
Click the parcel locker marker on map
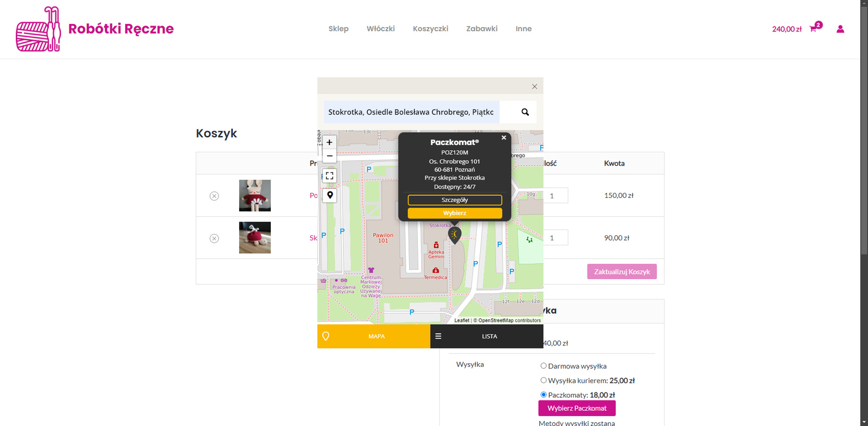tap(454, 234)
